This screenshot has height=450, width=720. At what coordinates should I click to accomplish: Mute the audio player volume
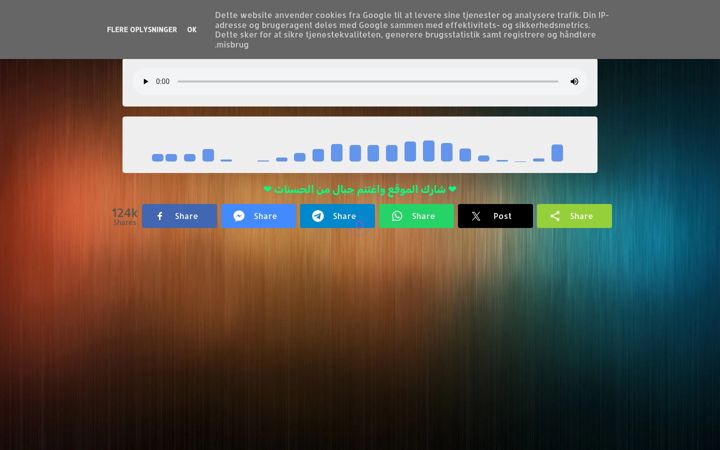point(574,82)
